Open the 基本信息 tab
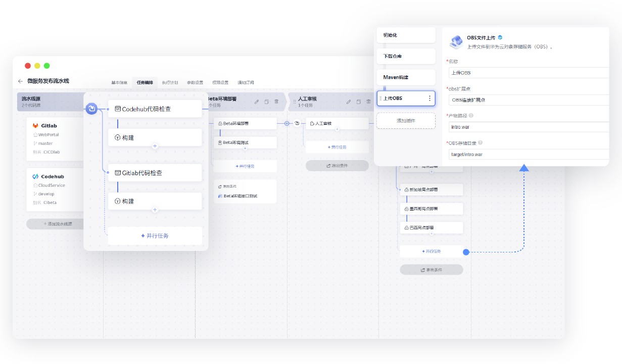Image resolution: width=622 pixels, height=364 pixels. point(119,82)
